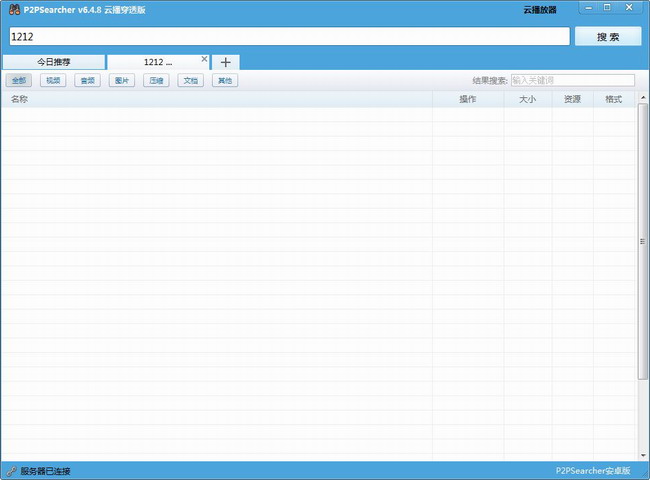Sort by the 大小 column header
This screenshot has width=650, height=480.
[528, 99]
